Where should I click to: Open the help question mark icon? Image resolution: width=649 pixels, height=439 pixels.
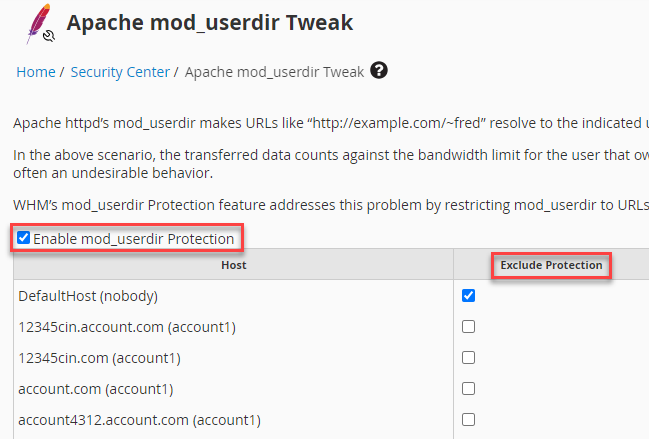click(x=379, y=71)
